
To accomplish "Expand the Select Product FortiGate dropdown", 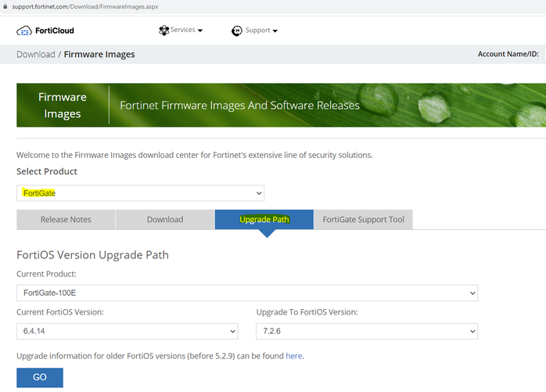I will [x=140, y=193].
